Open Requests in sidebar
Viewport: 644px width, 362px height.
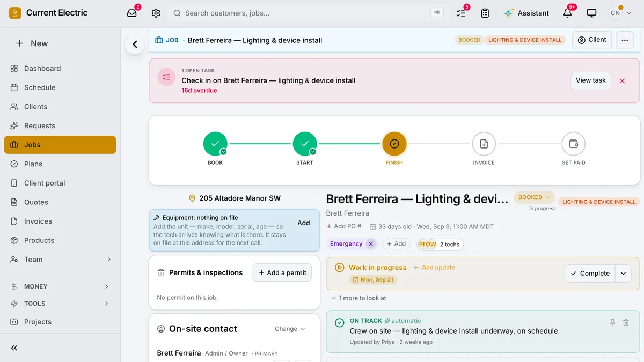coord(60,125)
